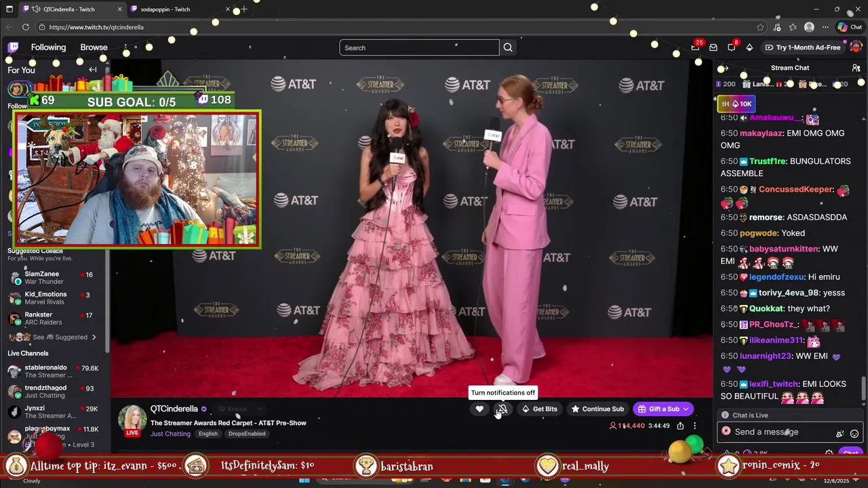The height and width of the screenshot is (488, 868).
Task: Click the celebration icon in chat input
Action: pos(840,433)
